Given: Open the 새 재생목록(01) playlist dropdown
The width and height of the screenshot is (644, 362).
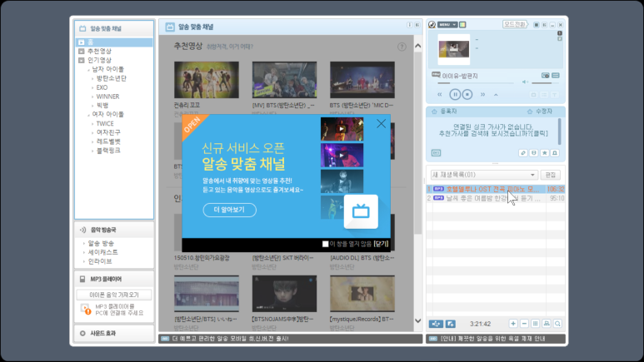Looking at the screenshot, I should pyautogui.click(x=483, y=175).
